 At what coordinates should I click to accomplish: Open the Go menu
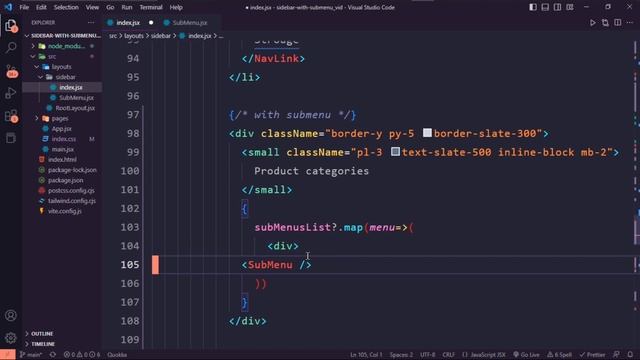tap(110, 7)
